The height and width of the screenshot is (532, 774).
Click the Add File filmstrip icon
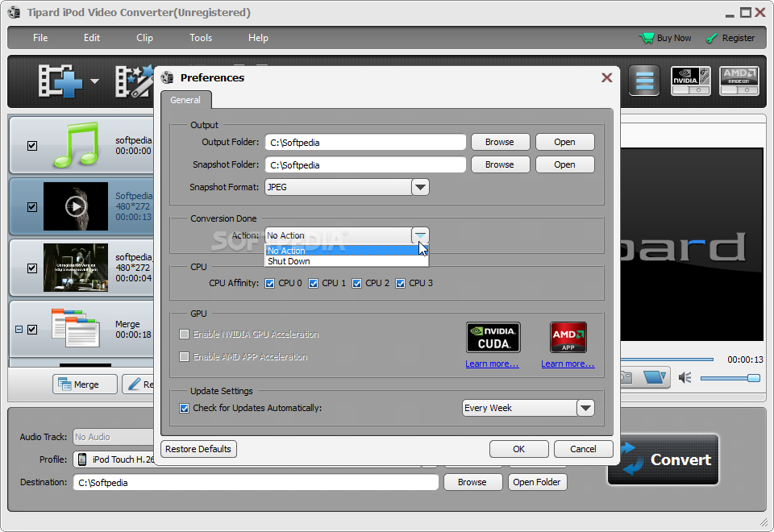60,81
